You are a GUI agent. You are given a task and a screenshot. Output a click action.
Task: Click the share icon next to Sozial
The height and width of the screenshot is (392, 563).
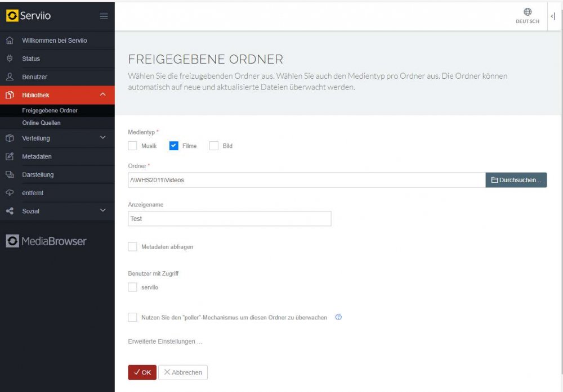(10, 211)
